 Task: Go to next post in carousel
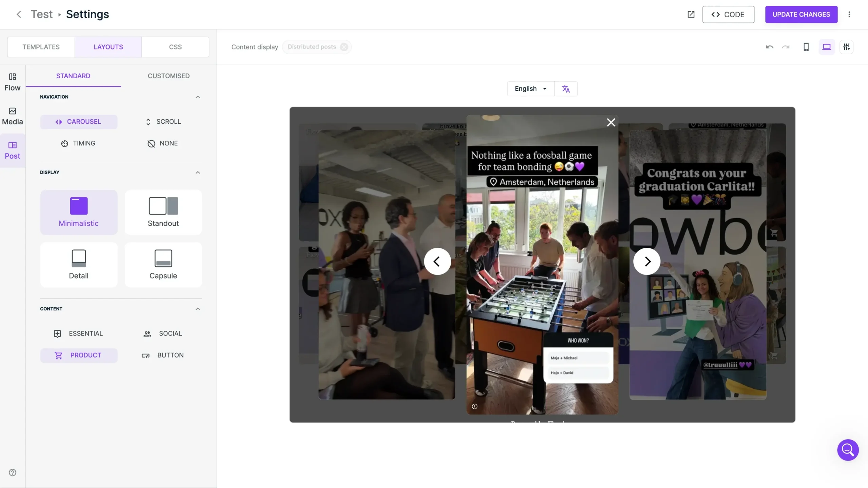(x=647, y=261)
